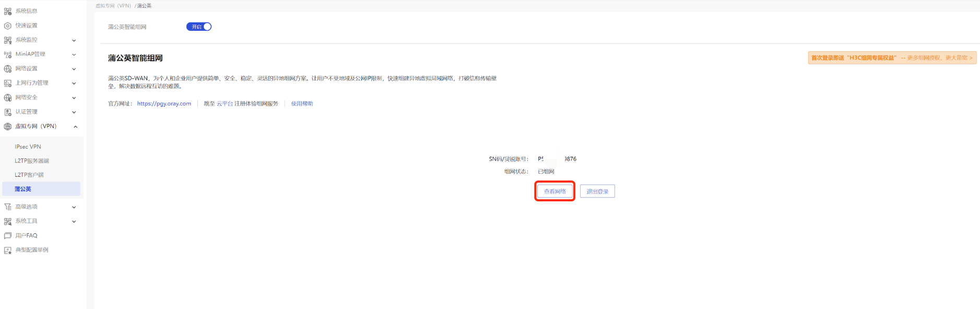The image size is (980, 309).
Task: Expand the MiniAP管理 chevron
Action: pos(74,54)
